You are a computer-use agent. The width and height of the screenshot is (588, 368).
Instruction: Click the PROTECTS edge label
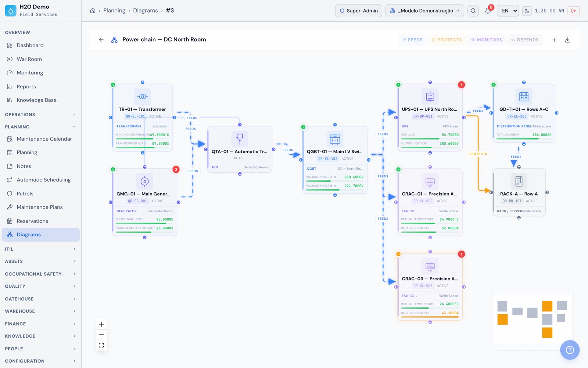click(x=478, y=154)
